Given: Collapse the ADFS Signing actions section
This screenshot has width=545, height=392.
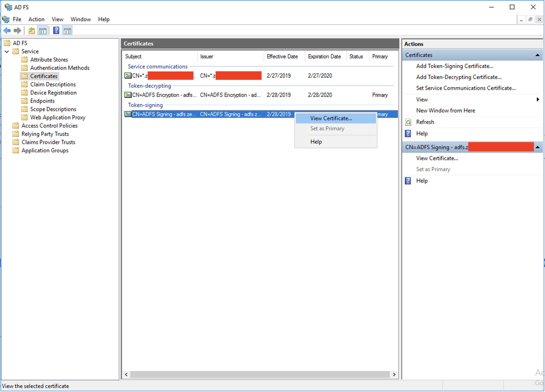Looking at the screenshot, I should coord(537,147).
